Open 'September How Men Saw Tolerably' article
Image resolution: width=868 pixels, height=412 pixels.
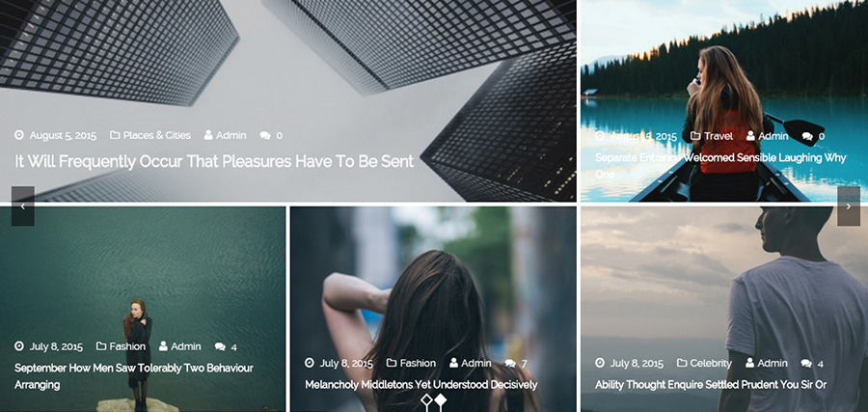coord(133,376)
